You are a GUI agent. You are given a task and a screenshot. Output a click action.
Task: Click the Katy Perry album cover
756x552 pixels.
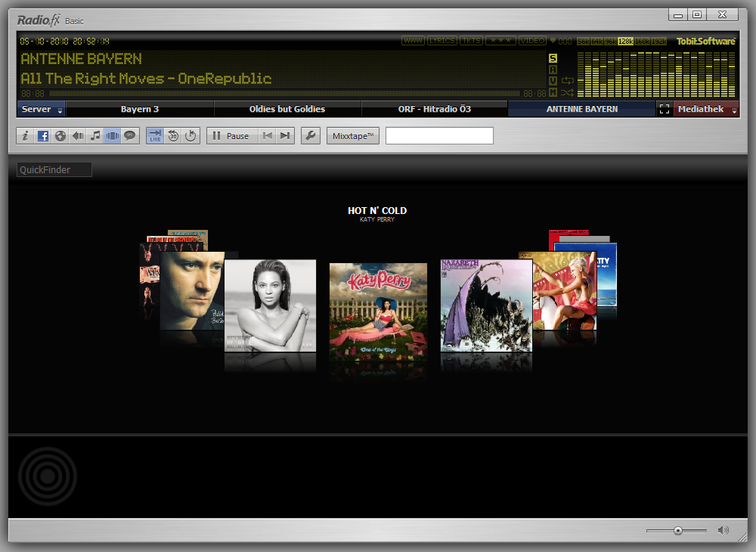pyautogui.click(x=378, y=310)
